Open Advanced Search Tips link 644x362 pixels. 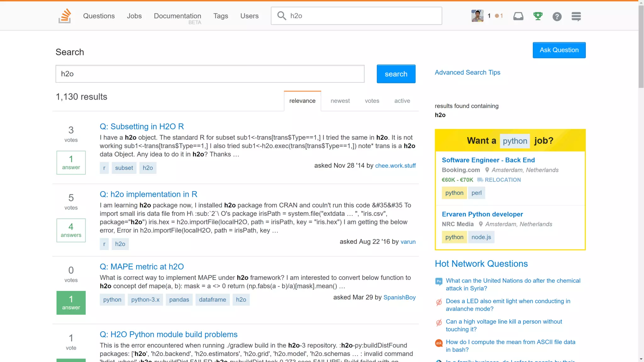pos(467,73)
